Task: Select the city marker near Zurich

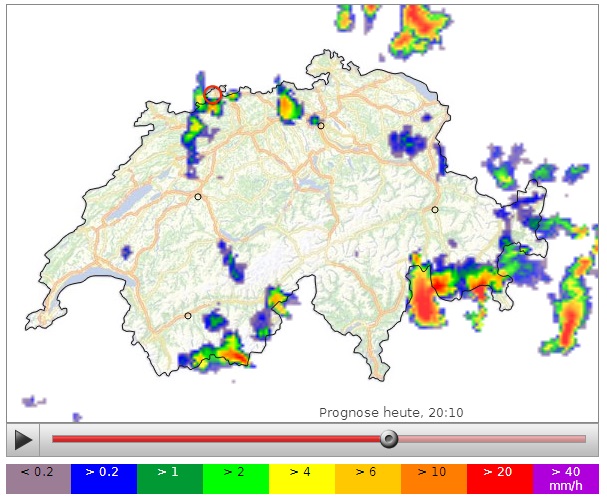Action: [x=321, y=126]
